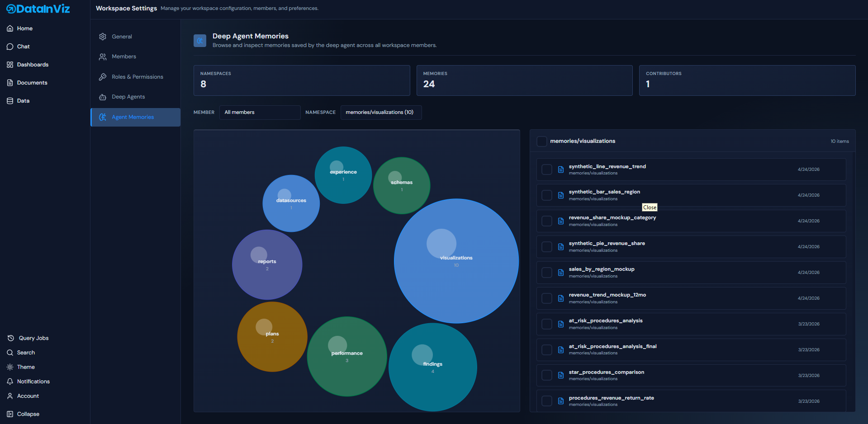Click the Roles & Permissions key icon

click(103, 77)
